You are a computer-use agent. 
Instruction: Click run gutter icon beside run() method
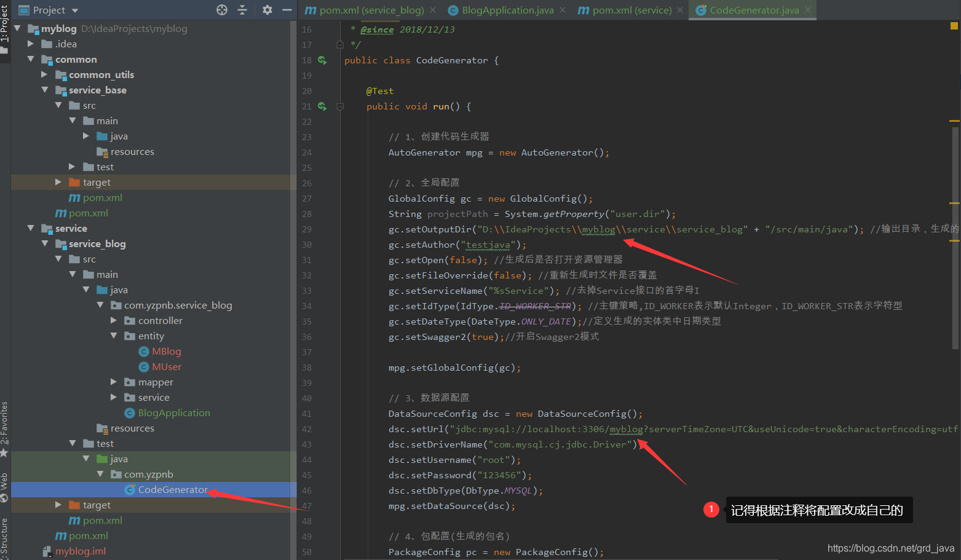322,106
